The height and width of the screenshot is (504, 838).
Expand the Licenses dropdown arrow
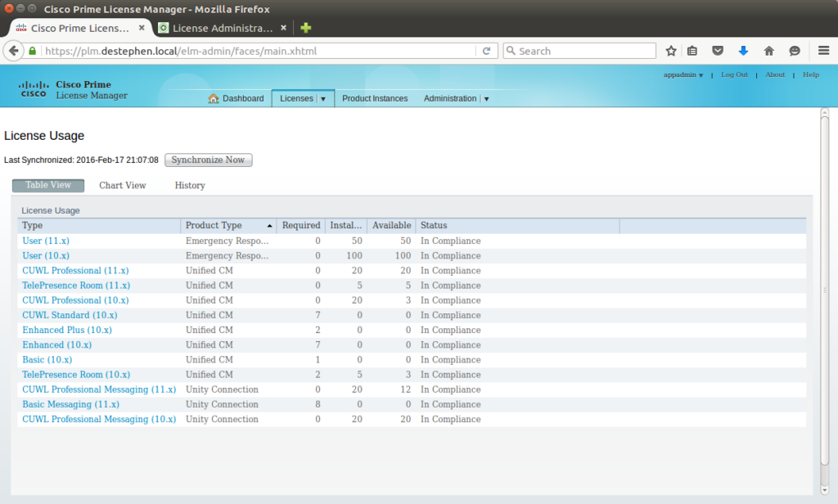coord(322,99)
